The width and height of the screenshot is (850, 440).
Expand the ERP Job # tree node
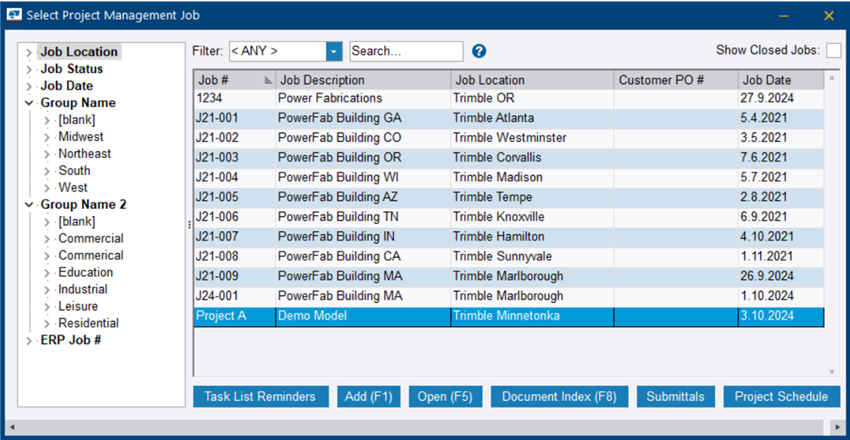click(x=28, y=341)
